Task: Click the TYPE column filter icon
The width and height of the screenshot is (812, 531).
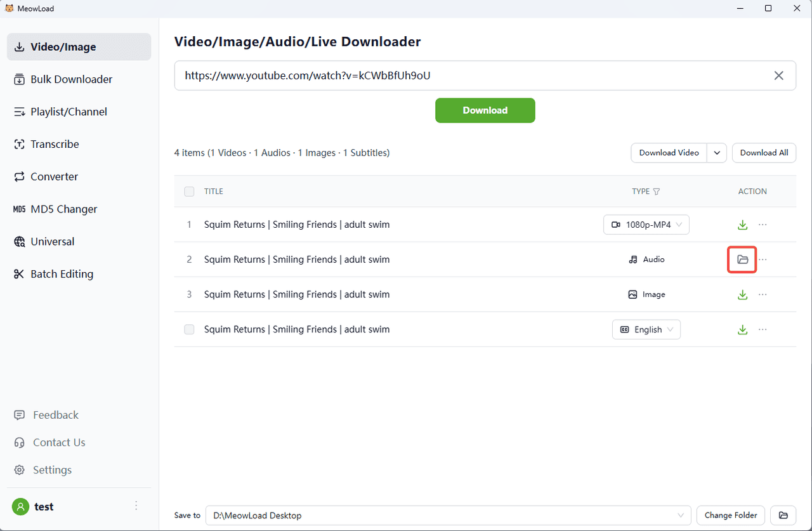Action: (x=657, y=192)
